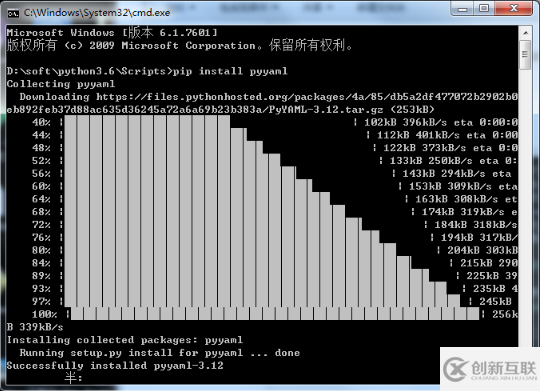Click 'PyYAML-3.12.tar.gz' file name text
540x391 pixels.
(326, 110)
